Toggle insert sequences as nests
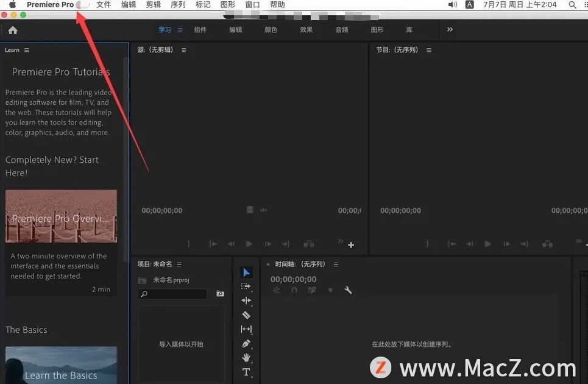 [x=277, y=290]
